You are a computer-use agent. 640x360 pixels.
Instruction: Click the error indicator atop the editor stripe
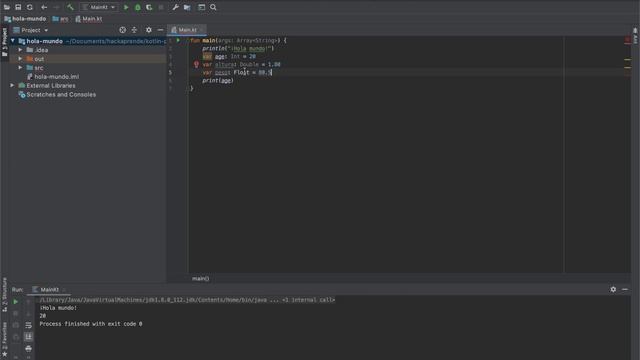(627, 40)
